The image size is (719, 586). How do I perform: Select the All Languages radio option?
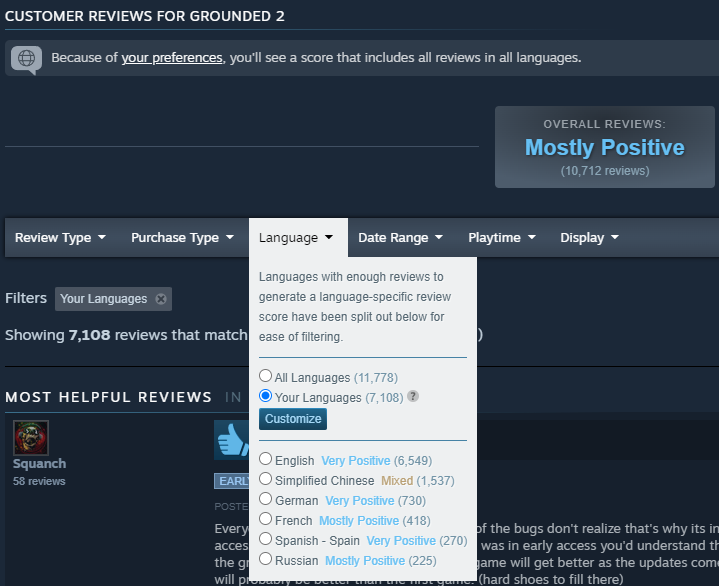click(265, 376)
